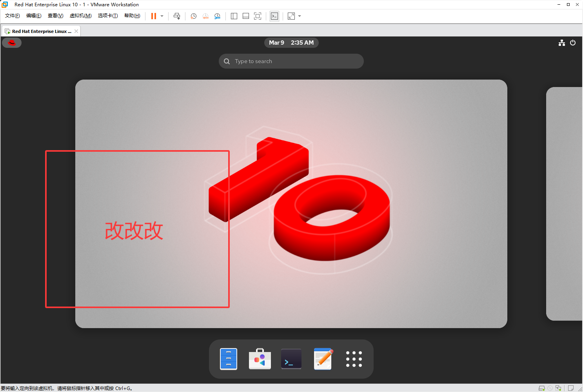583x392 pixels.
Task: Click the wired network status icon
Action: 562,43
